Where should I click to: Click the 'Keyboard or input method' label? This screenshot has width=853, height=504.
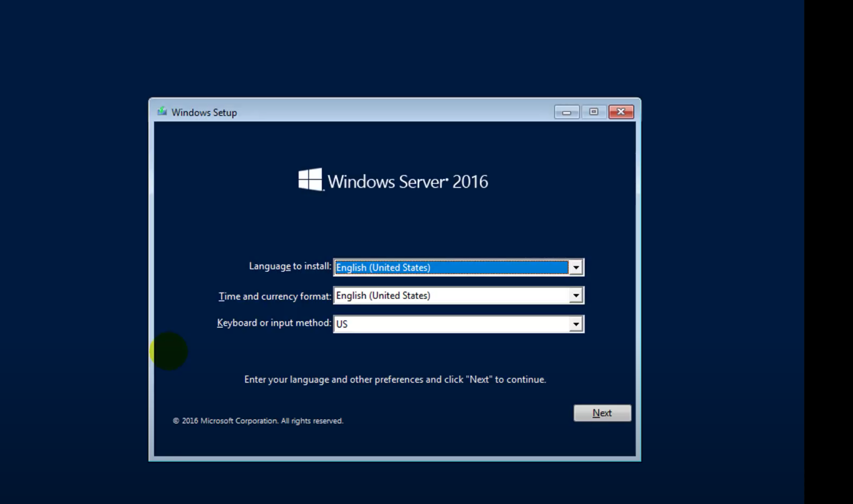point(274,323)
